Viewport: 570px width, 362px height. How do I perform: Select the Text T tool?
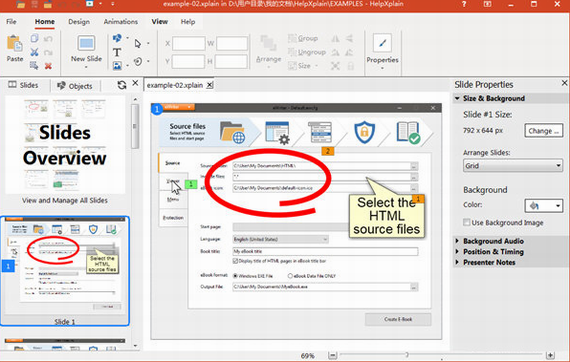117,52
